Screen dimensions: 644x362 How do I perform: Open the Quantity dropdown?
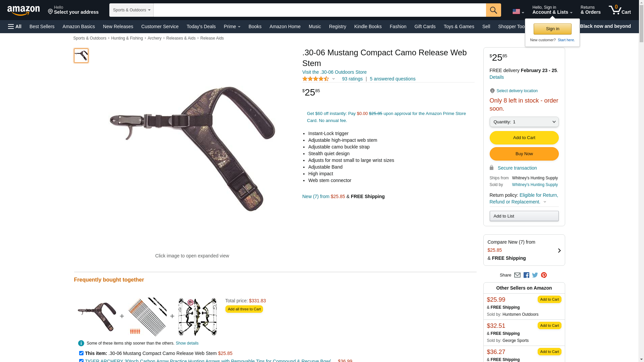pyautogui.click(x=524, y=122)
